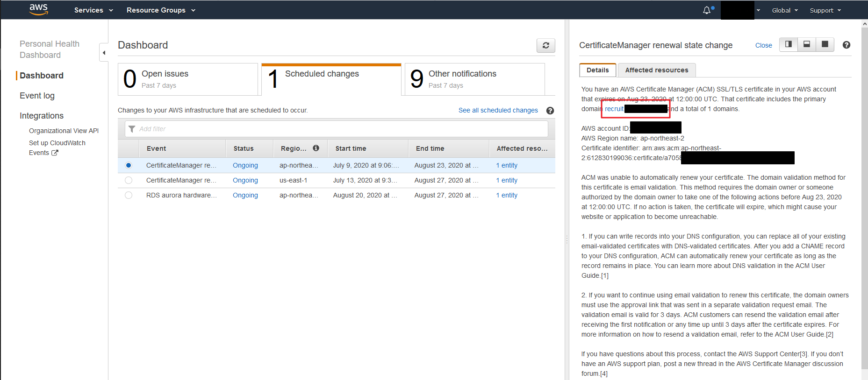Click August 20, 2020 start time cell

365,195
